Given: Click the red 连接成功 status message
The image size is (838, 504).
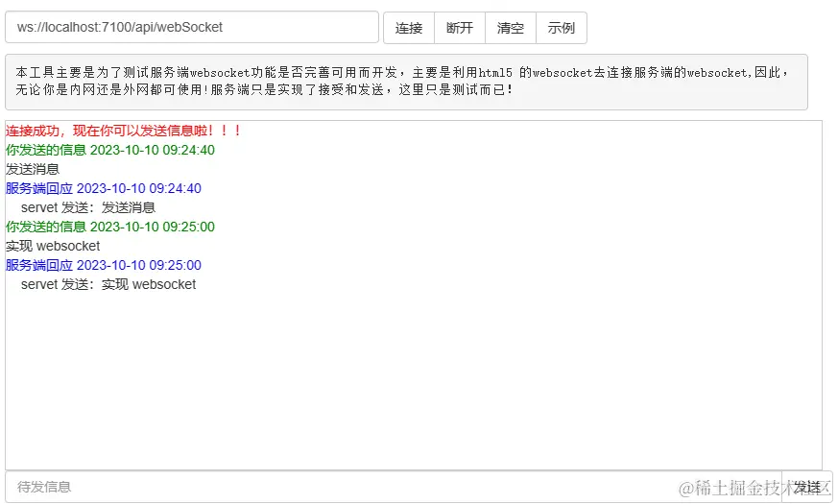Looking at the screenshot, I should [124, 131].
